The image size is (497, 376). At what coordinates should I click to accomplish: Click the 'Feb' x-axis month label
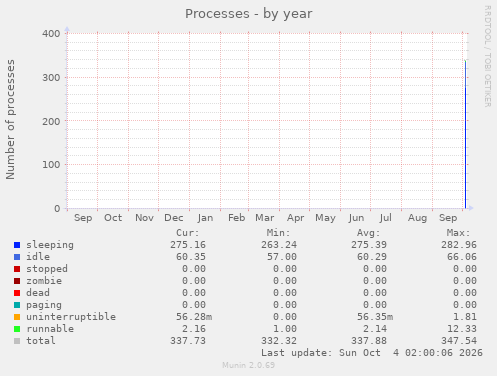[x=237, y=218]
